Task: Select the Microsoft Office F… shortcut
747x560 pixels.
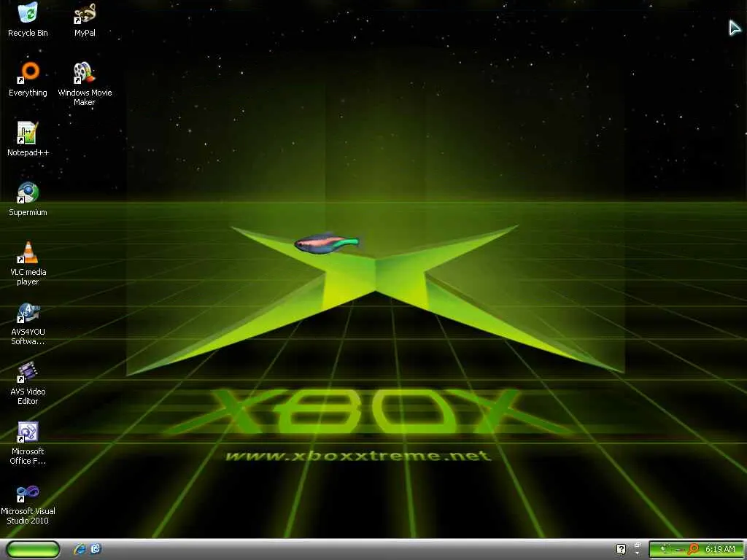Action: (x=28, y=443)
